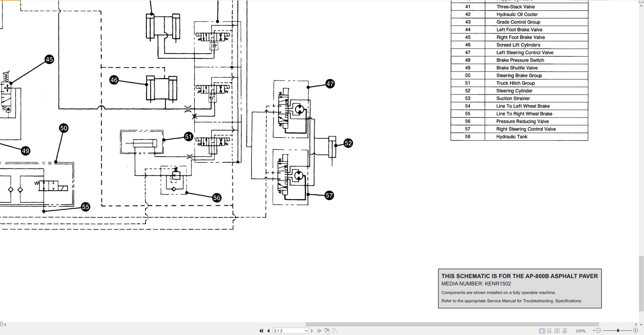Click 'Right Steering Control Valve' table cell
This screenshot has width=644, height=335.
point(537,129)
